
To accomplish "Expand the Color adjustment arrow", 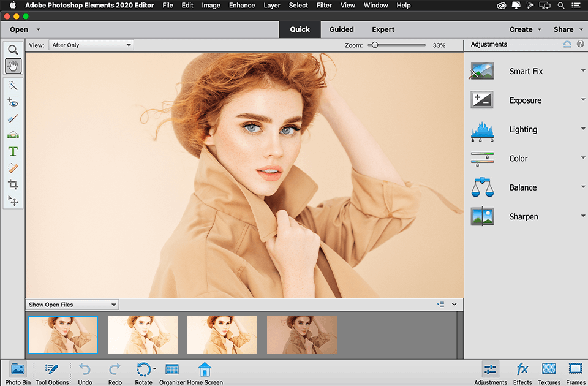I will (582, 157).
